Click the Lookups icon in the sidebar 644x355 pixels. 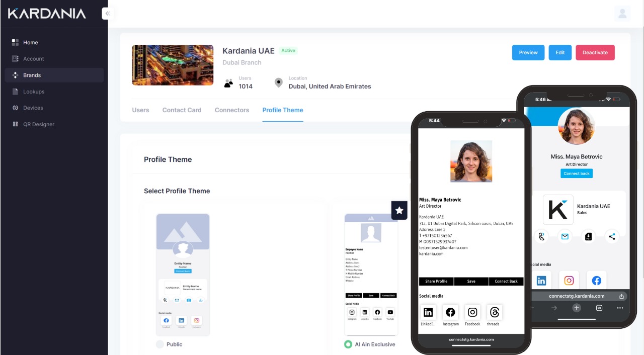tap(15, 92)
